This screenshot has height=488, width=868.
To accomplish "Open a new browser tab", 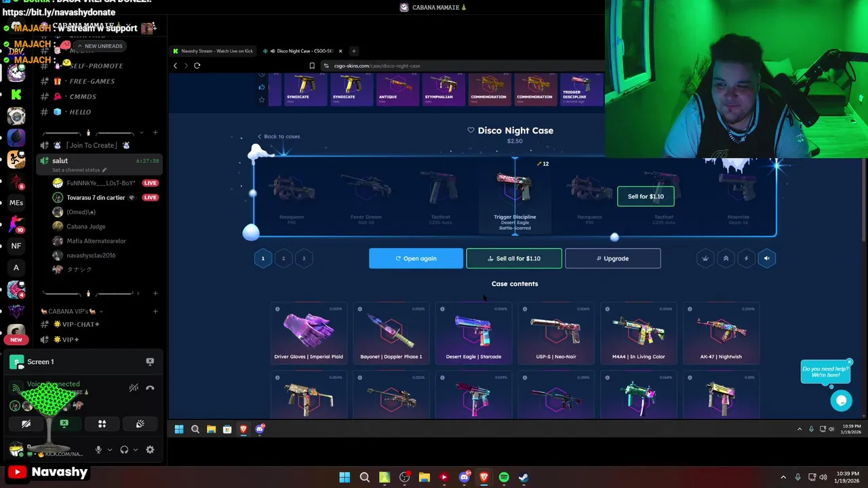I will tap(353, 51).
